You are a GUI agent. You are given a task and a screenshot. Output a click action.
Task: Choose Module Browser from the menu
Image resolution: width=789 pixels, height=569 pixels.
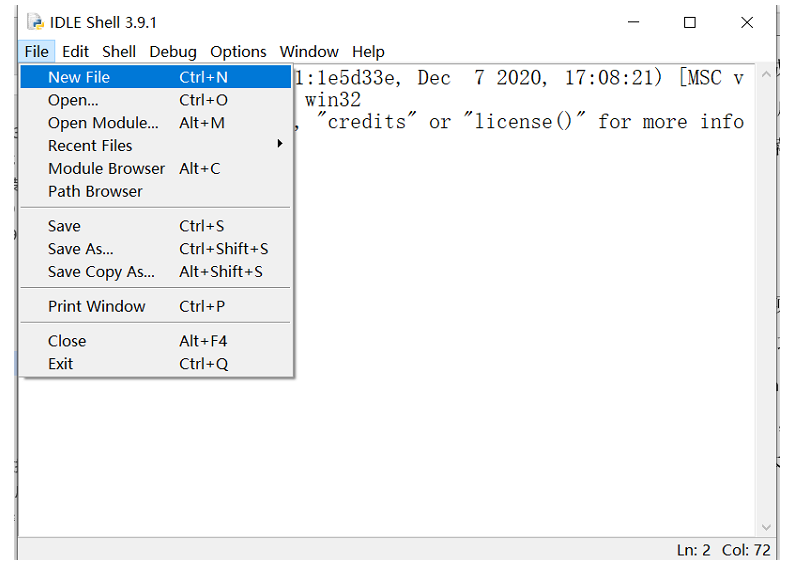click(155, 169)
